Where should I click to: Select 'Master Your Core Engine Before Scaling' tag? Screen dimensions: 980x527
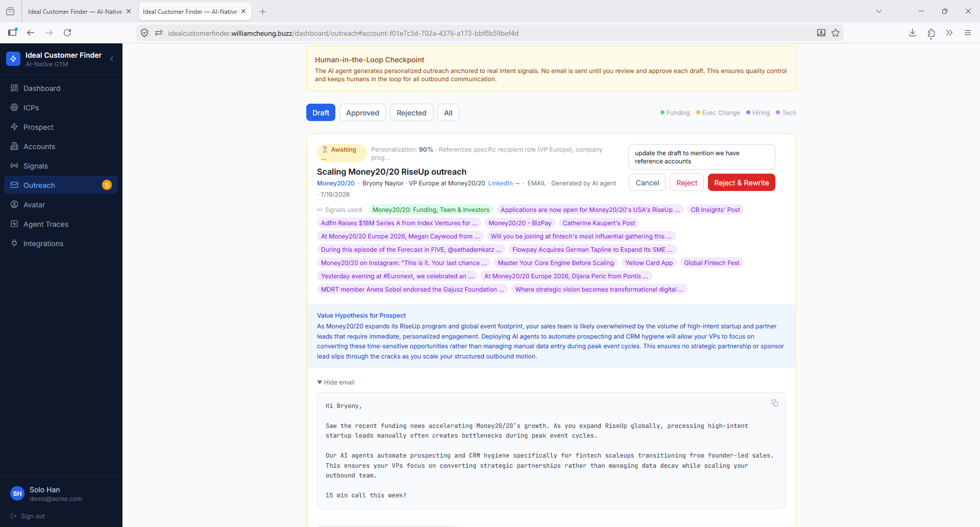click(x=556, y=263)
